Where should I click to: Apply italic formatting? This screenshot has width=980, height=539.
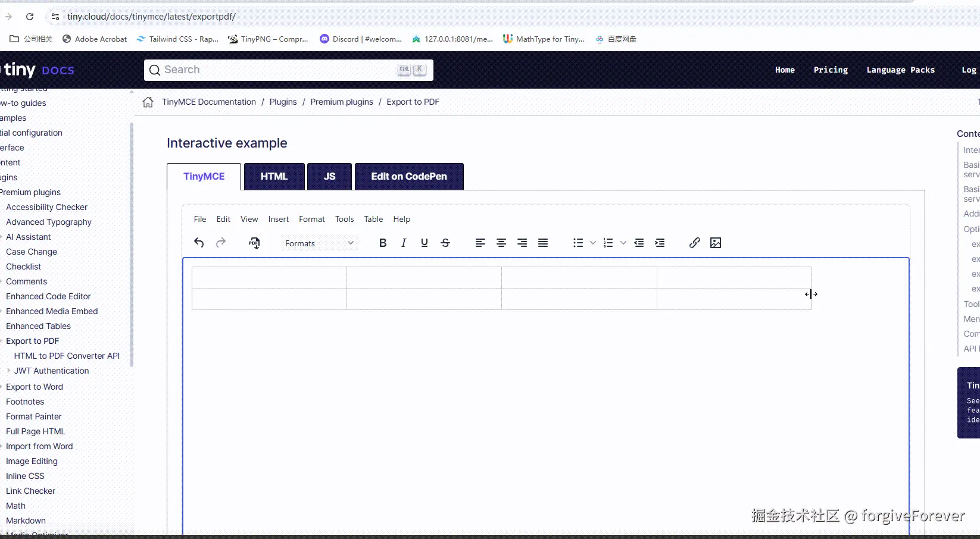click(404, 243)
